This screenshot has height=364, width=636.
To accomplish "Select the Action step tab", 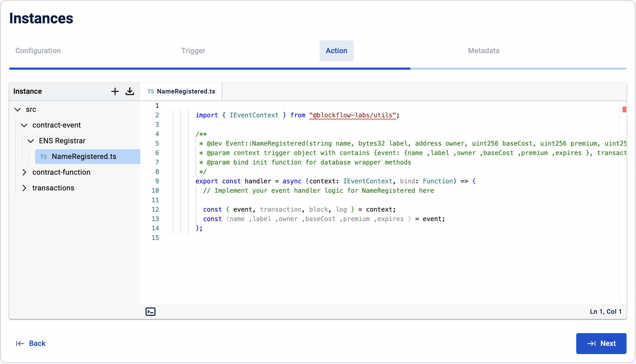I will pyautogui.click(x=336, y=51).
